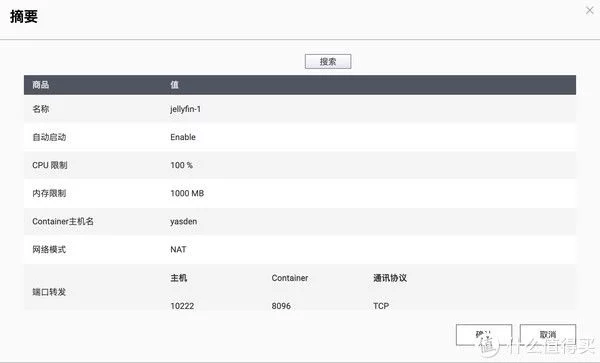600x363 pixels.
Task: Click container port 8096 entry
Action: click(281, 306)
